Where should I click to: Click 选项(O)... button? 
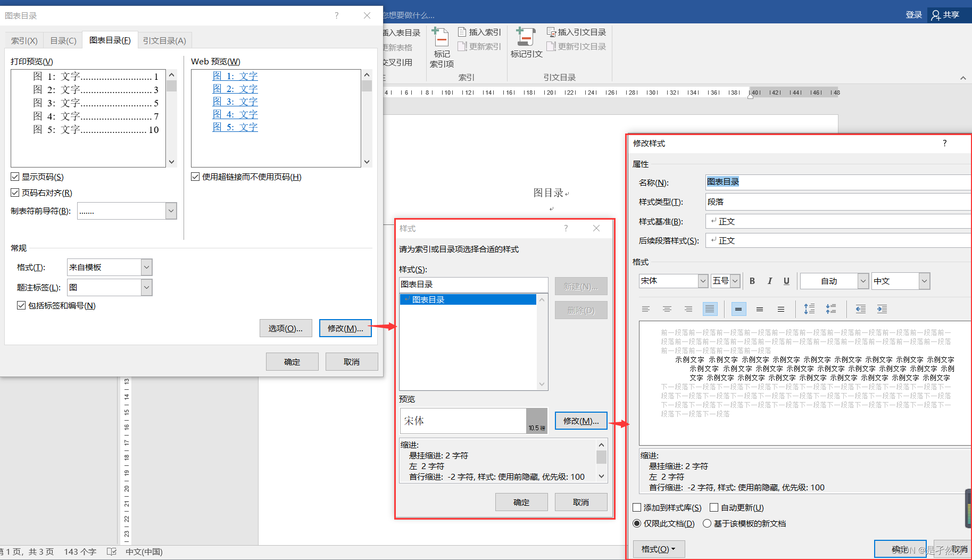point(286,328)
